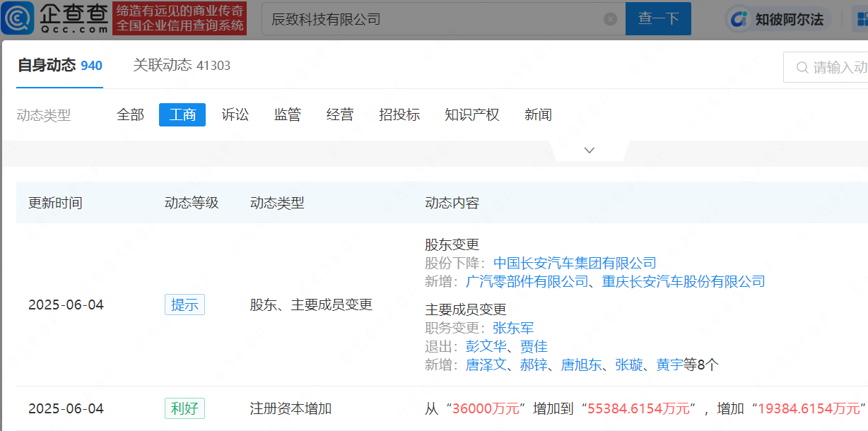
Task: Open 广汽零部件有限公司 link
Action: 527,282
